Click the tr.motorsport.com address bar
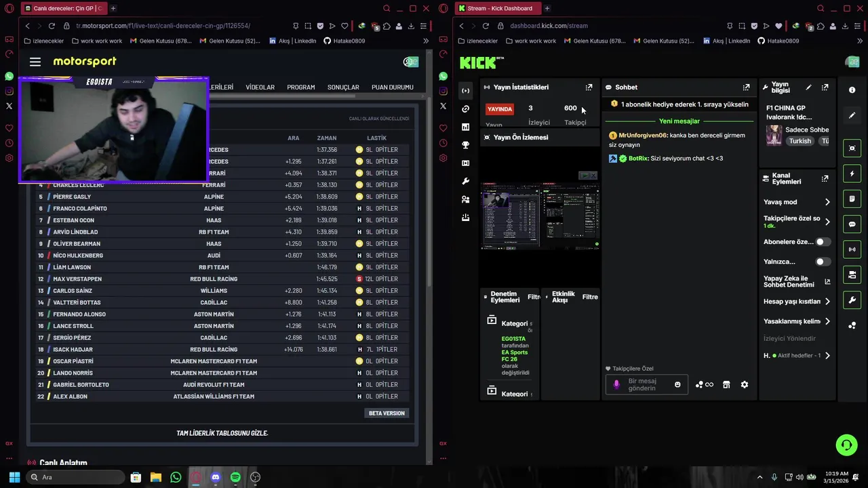Viewport: 868px width, 488px height. (x=163, y=26)
